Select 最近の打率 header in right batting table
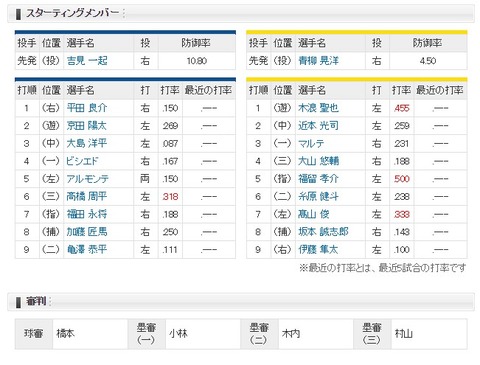 [440, 90]
